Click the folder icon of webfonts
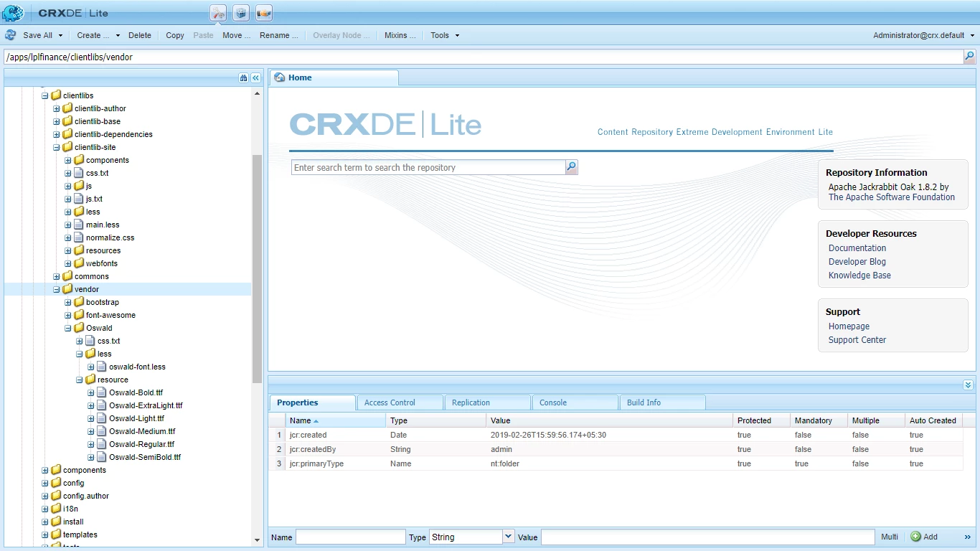This screenshot has width=980, height=551. click(79, 263)
